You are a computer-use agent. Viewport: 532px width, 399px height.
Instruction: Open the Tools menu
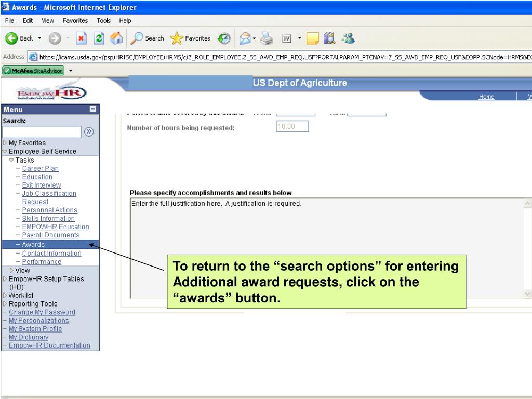pos(103,21)
